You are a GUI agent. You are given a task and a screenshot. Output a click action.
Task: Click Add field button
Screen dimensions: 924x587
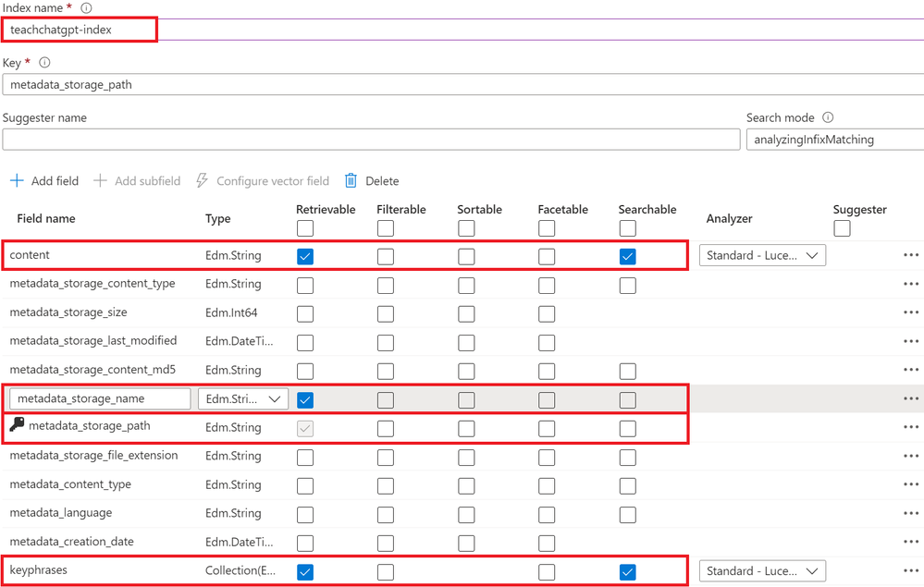point(44,181)
